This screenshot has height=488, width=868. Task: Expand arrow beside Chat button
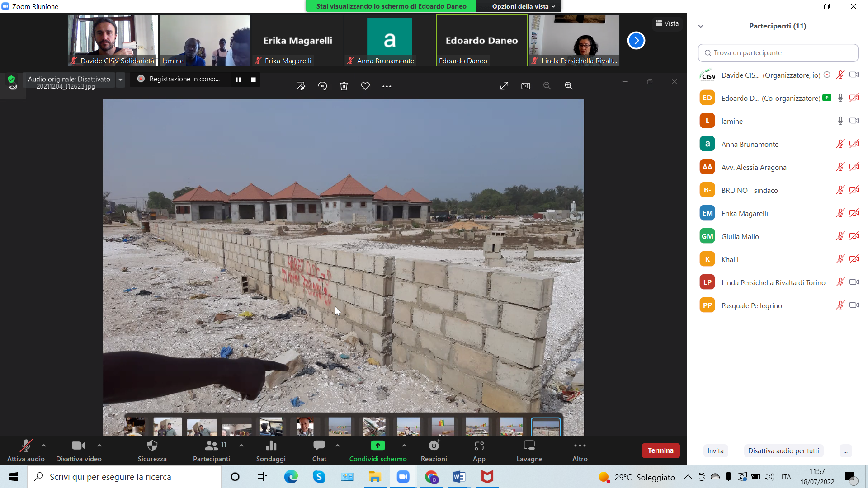(338, 446)
